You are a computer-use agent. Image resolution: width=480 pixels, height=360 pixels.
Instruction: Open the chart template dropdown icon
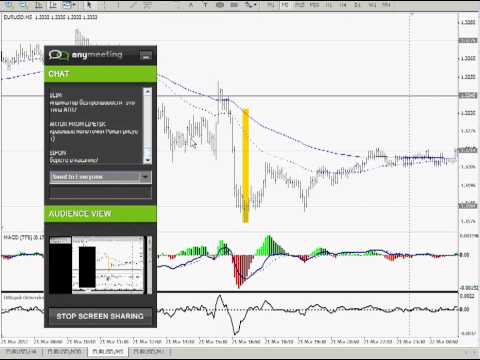coord(69,5)
